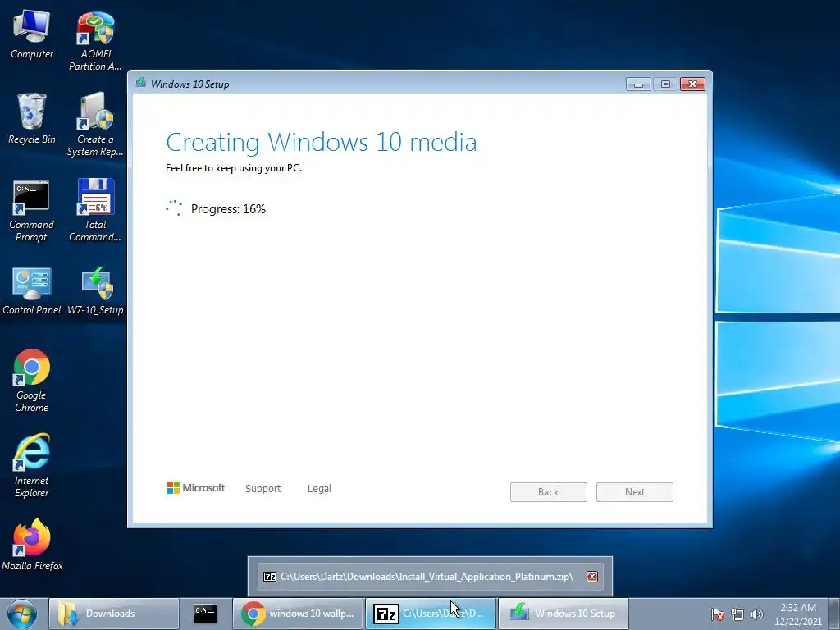Image resolution: width=840 pixels, height=630 pixels.
Task: Minimize the Windows 10 Setup window
Action: tap(638, 84)
